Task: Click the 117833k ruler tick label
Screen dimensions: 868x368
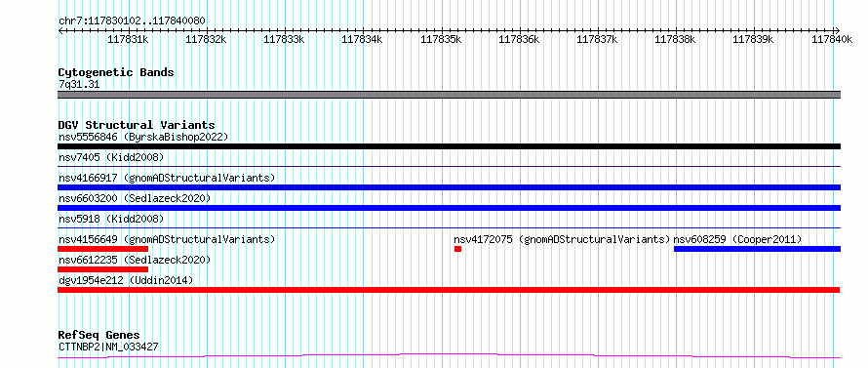Action: [x=284, y=39]
